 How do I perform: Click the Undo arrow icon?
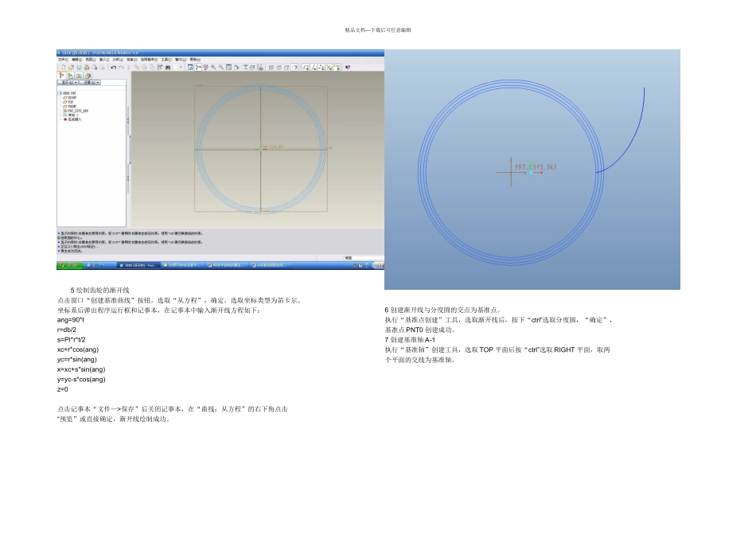pyautogui.click(x=113, y=67)
